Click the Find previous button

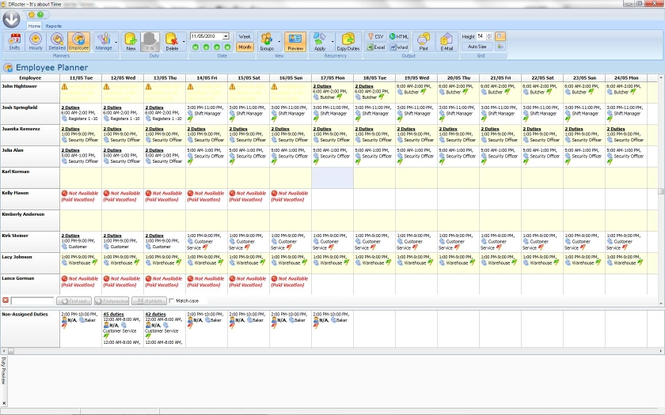[x=112, y=301]
